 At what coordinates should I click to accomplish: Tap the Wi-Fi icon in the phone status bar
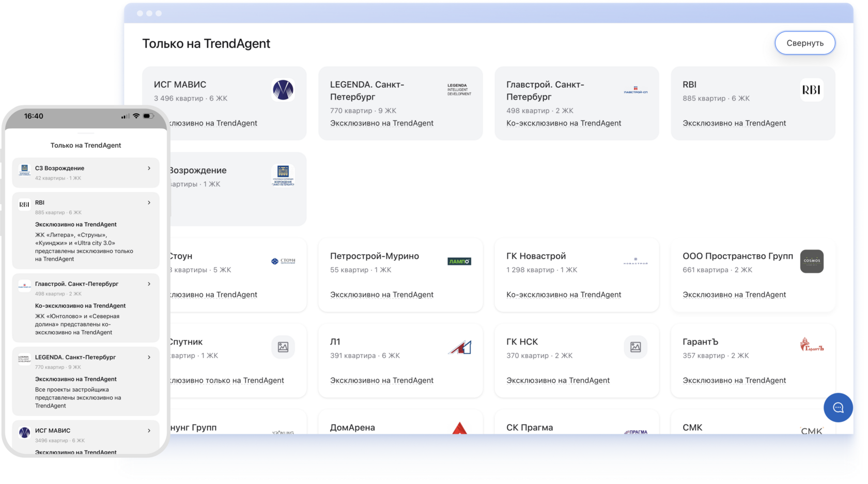pyautogui.click(x=135, y=116)
